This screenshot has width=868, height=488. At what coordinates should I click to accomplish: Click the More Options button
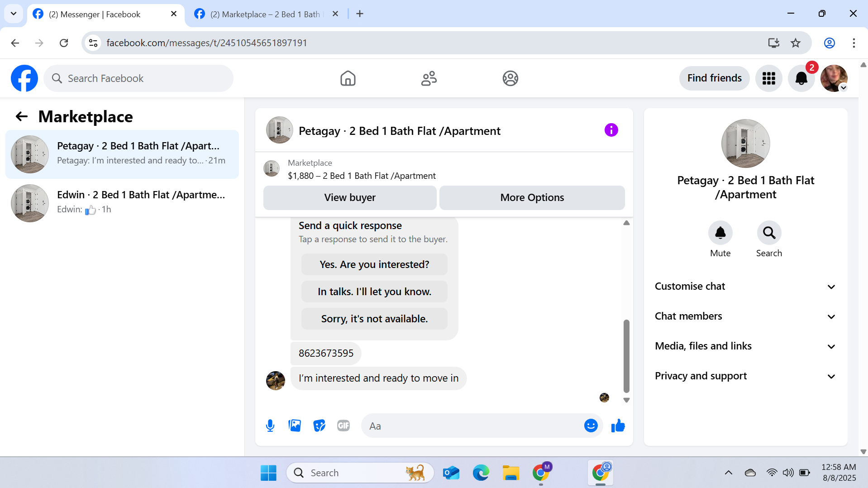point(532,197)
